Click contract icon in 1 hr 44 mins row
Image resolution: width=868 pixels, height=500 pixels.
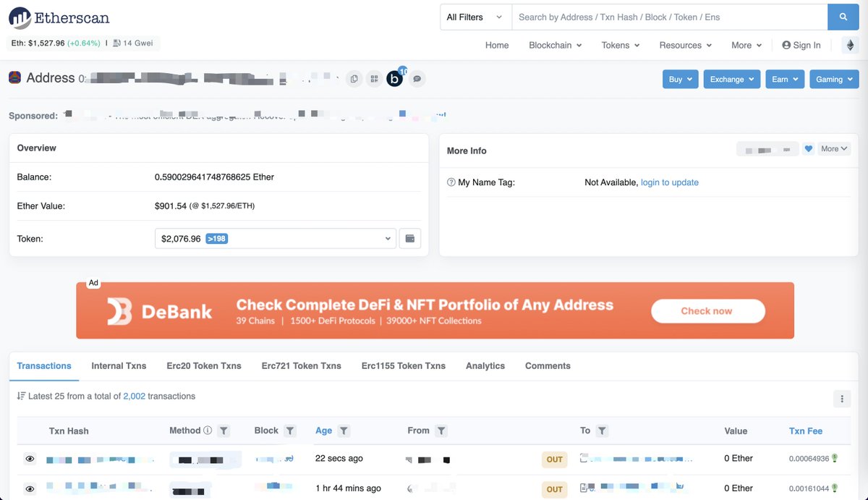(584, 488)
